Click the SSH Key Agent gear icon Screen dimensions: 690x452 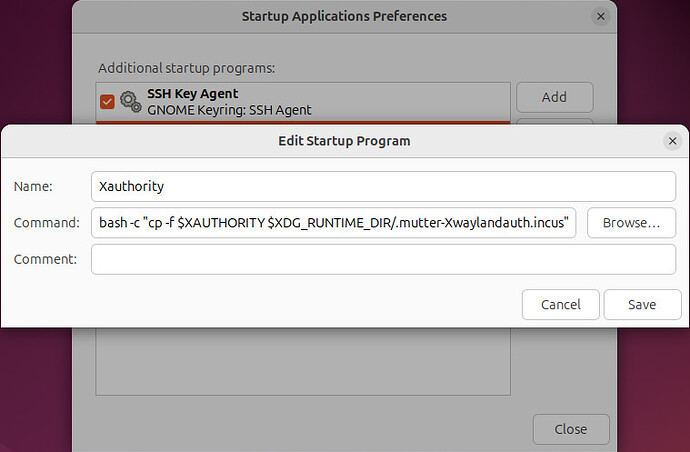click(130, 101)
